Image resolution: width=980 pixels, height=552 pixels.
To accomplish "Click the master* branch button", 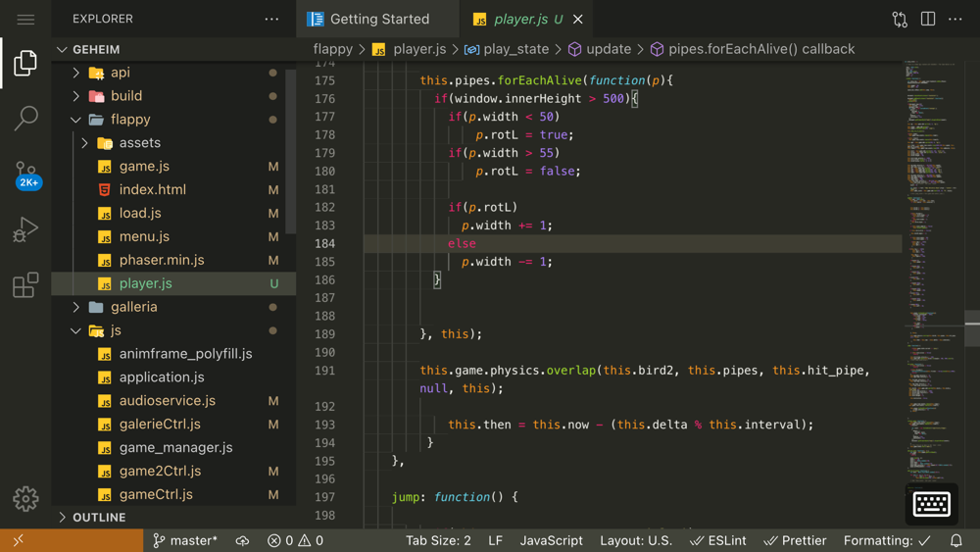I will 185,540.
